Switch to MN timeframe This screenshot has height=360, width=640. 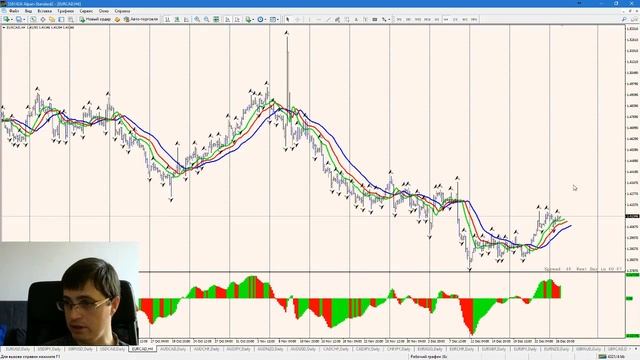coord(474,19)
